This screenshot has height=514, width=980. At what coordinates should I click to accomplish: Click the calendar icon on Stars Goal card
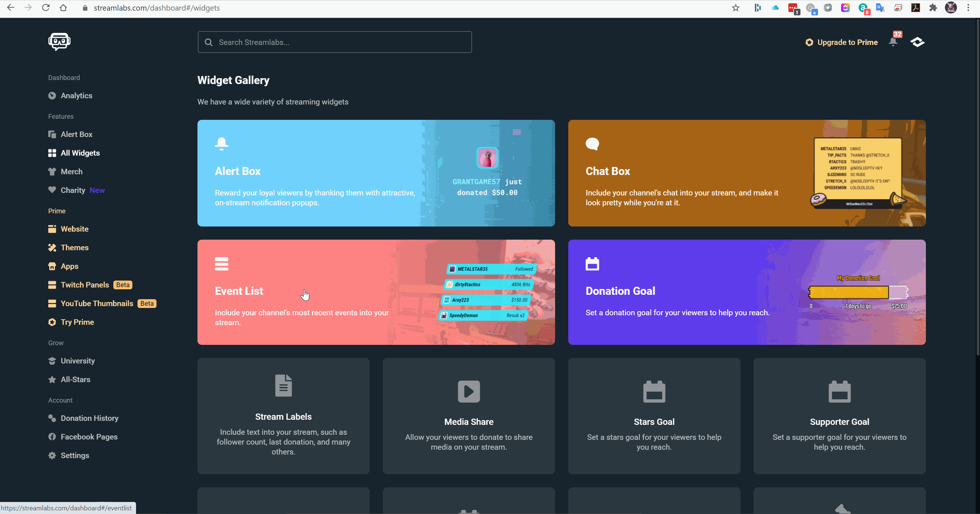654,391
